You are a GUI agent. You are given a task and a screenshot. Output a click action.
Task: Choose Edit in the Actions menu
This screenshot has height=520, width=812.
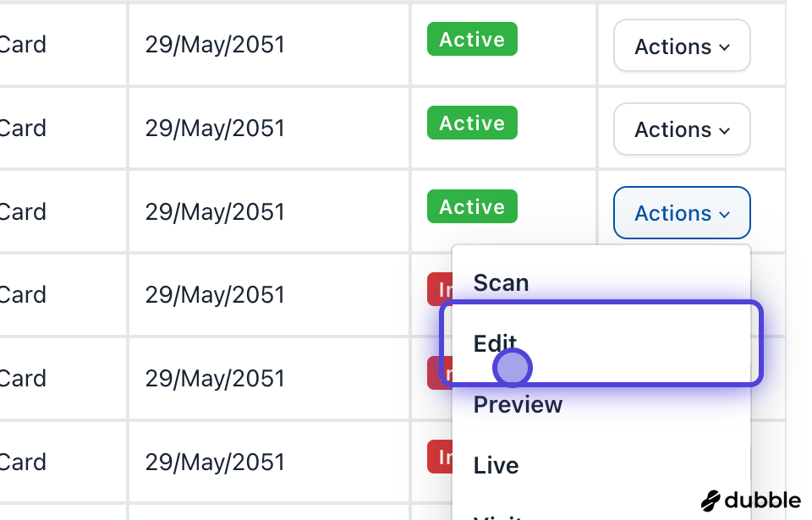pyautogui.click(x=495, y=343)
